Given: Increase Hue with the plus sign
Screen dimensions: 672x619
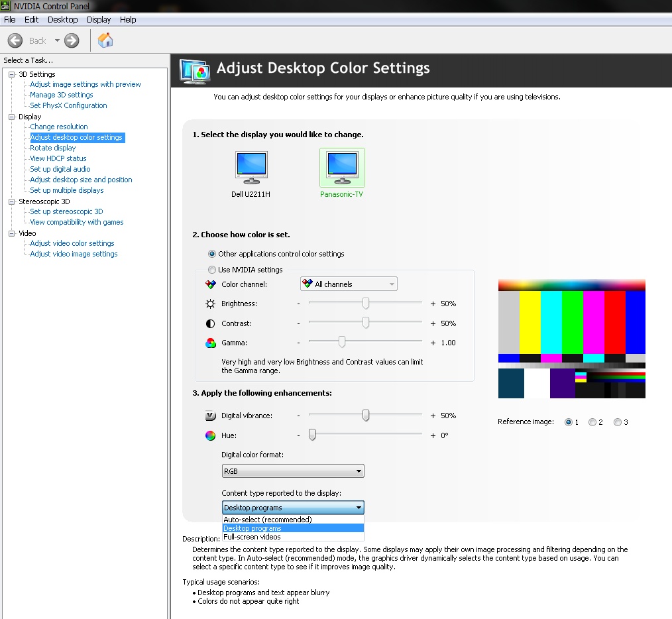Looking at the screenshot, I should [x=433, y=435].
